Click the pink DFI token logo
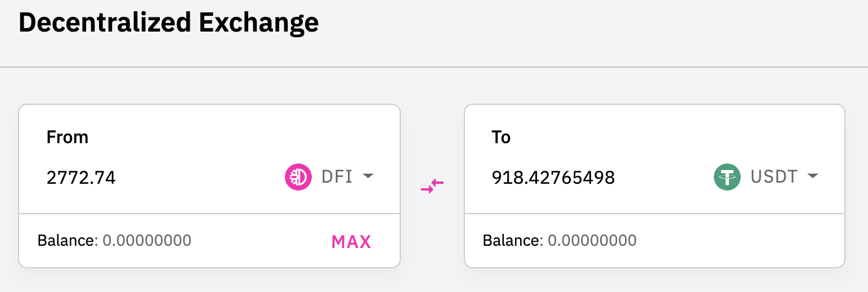 pyautogui.click(x=298, y=177)
